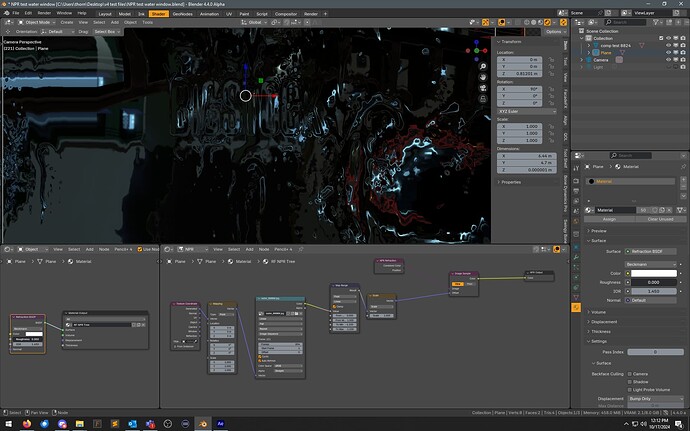Open the Global transform orientation dropdown
The width and height of the screenshot is (690, 431).
click(255, 22)
